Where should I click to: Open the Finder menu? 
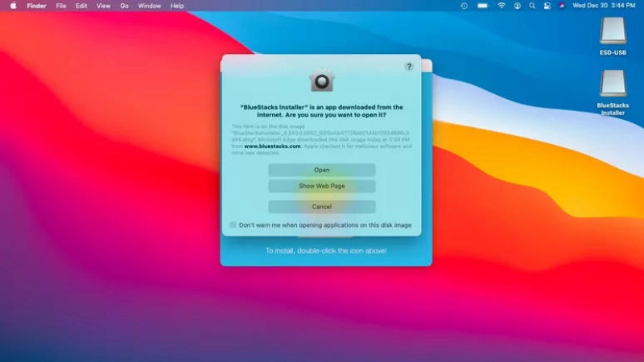[36, 6]
